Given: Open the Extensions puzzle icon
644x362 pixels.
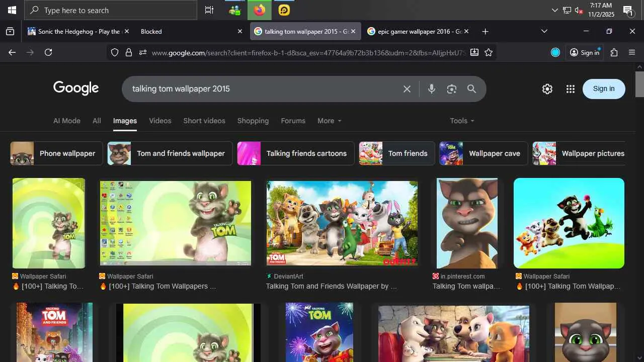Looking at the screenshot, I should point(614,52).
